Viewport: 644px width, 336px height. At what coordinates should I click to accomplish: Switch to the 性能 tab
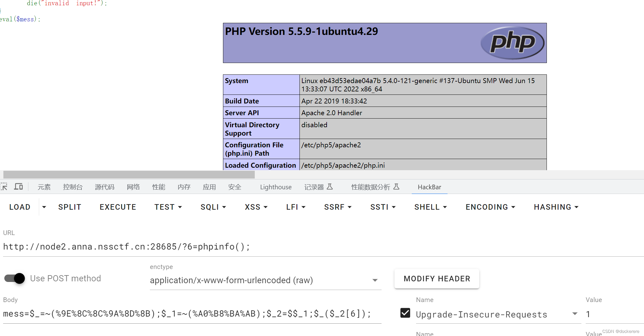[159, 187]
